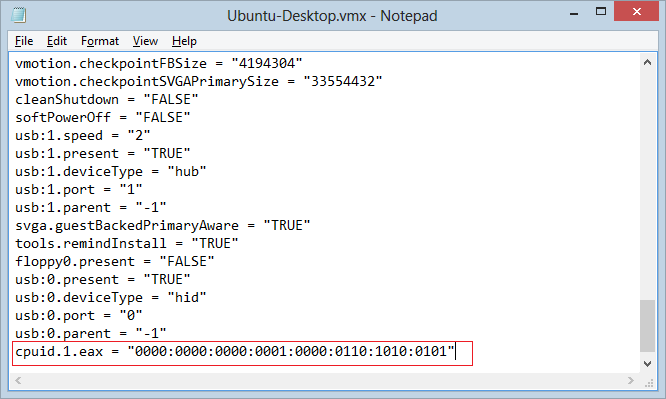The image size is (666, 399).
Task: Open the File menu
Action: (x=24, y=41)
